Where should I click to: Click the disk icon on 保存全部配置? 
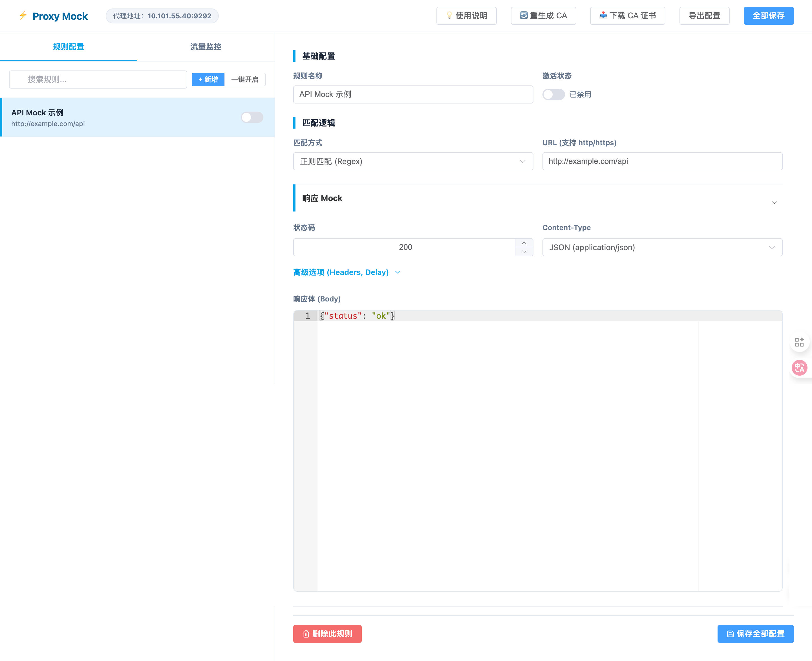[x=730, y=634]
